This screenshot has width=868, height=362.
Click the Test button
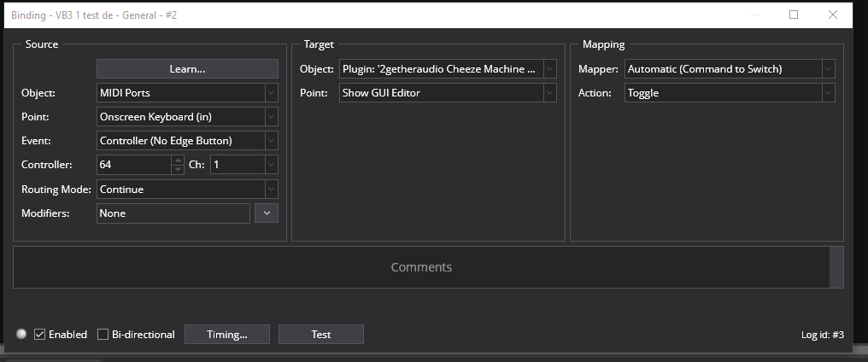tap(321, 335)
